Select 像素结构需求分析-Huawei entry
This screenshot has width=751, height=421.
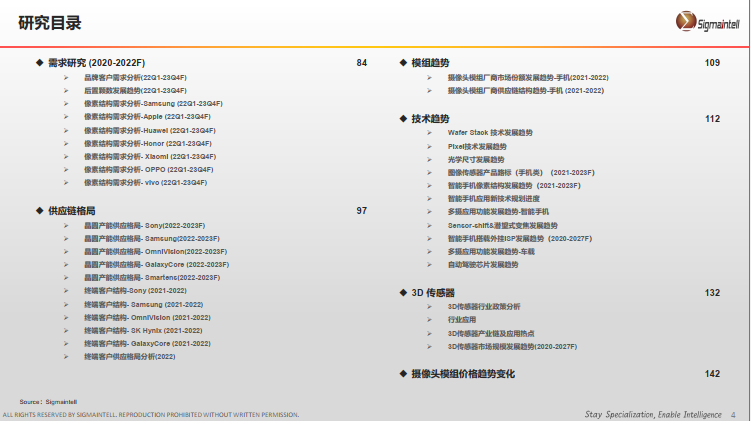150,130
